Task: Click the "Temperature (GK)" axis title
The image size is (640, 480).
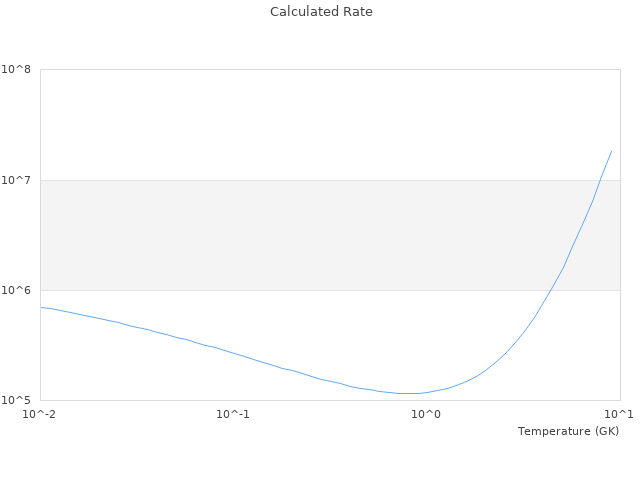Action: [x=568, y=431]
